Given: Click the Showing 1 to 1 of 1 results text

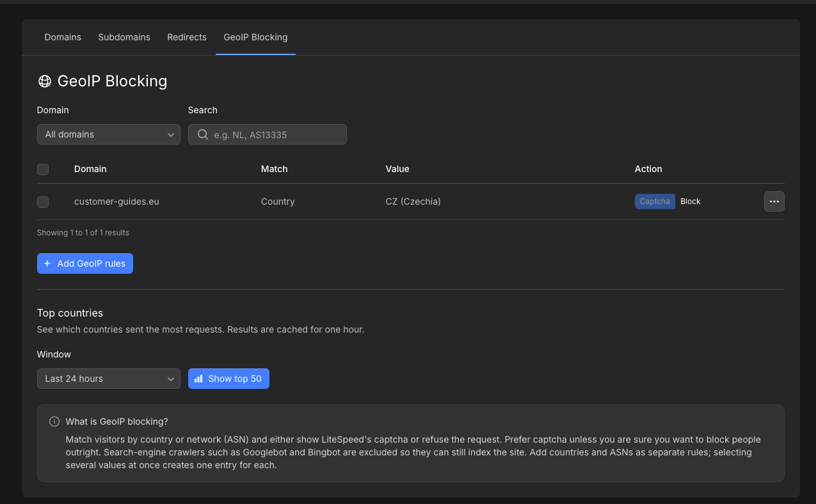Looking at the screenshot, I should pos(83,233).
